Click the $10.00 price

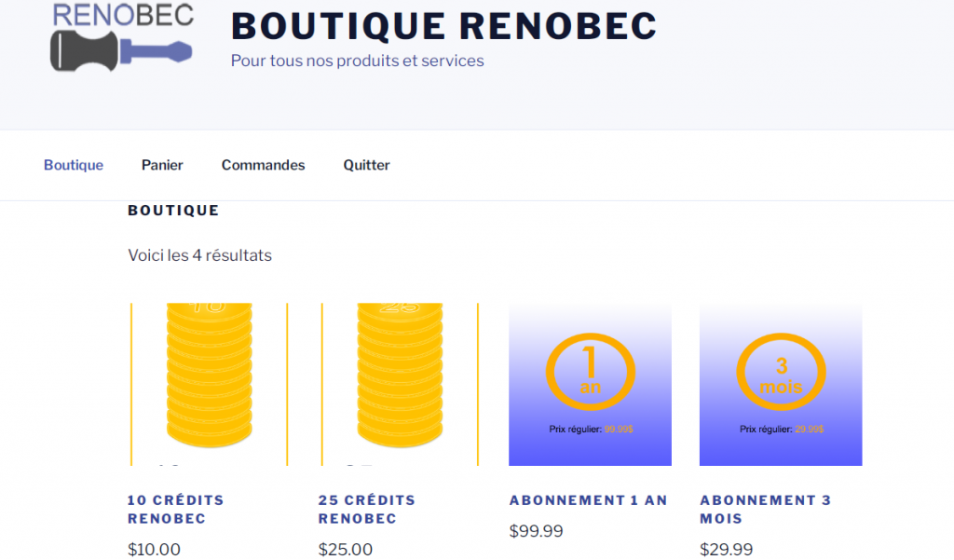[154, 549]
